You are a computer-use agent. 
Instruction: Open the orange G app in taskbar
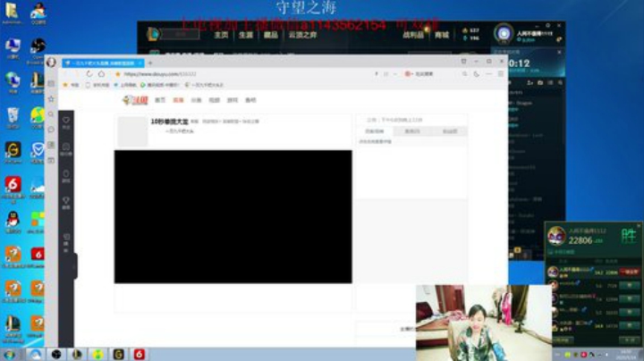[x=118, y=355]
